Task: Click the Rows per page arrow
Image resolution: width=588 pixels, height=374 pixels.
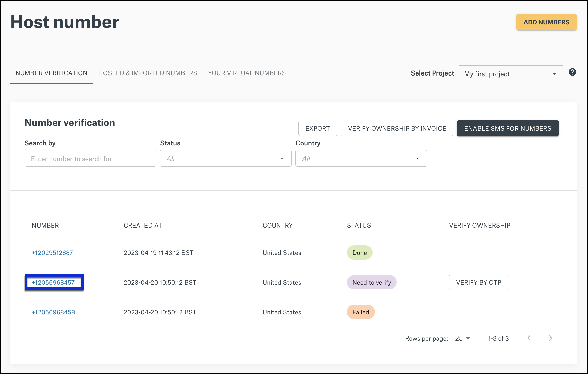Action: [x=468, y=338]
